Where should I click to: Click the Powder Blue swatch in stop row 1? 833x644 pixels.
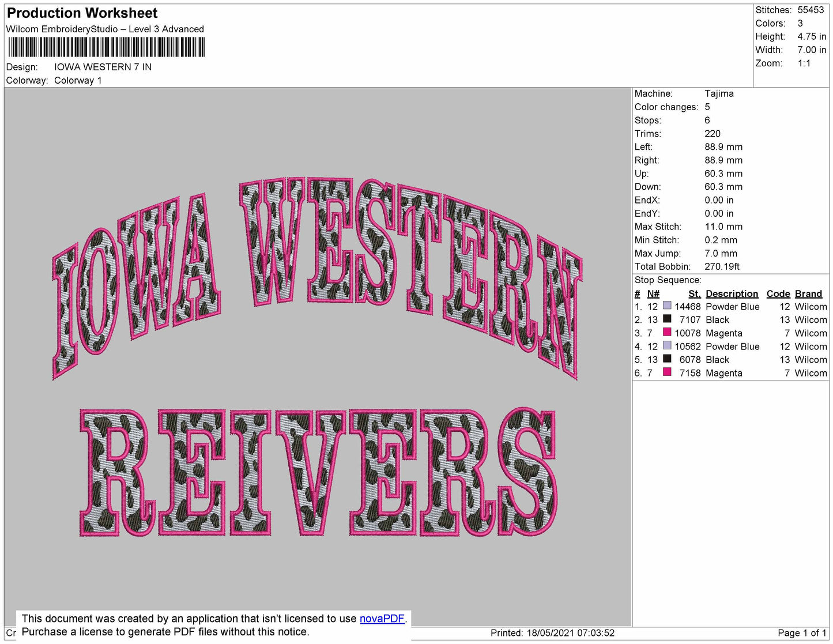pyautogui.click(x=667, y=306)
